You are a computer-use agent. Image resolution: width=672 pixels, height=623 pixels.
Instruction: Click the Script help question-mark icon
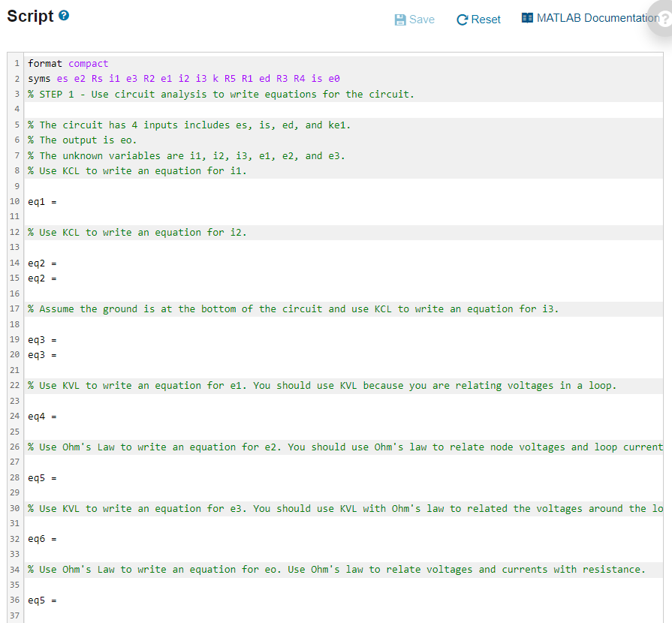coord(64,16)
